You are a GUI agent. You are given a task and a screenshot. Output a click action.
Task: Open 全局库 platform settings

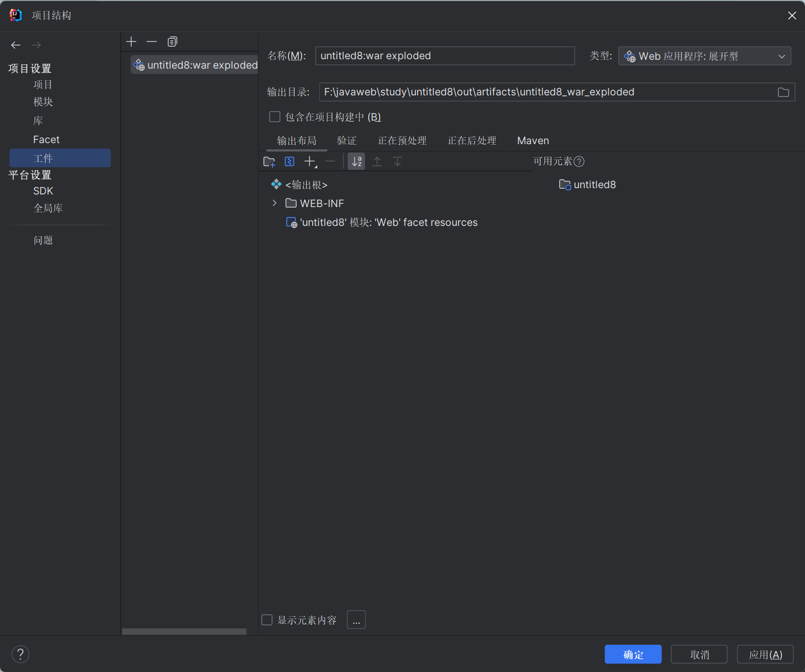(x=48, y=208)
